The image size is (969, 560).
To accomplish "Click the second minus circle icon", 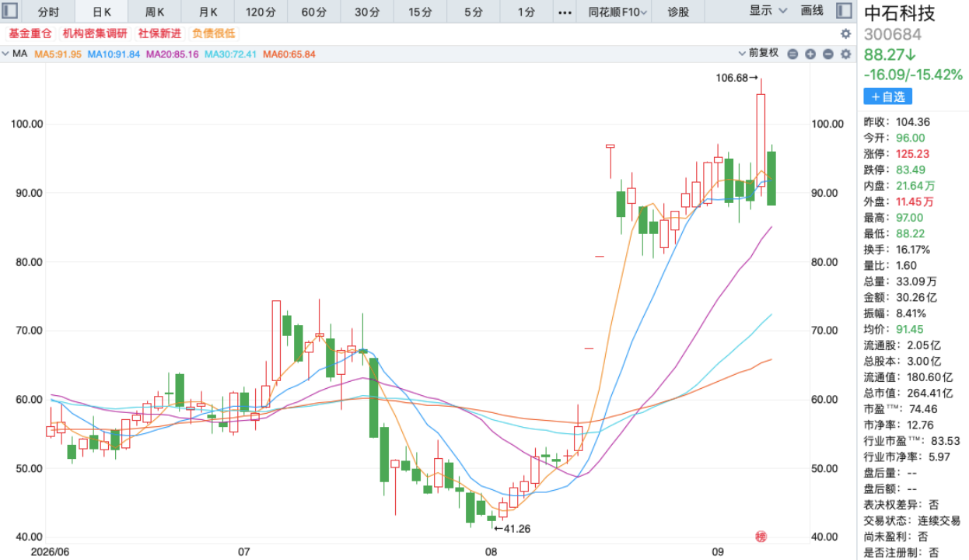I will pyautogui.click(x=828, y=54).
